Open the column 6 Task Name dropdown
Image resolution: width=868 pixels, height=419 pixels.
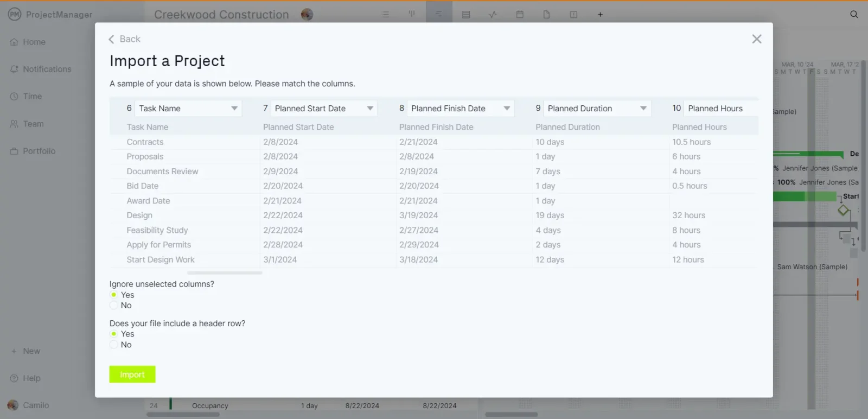[188, 109]
